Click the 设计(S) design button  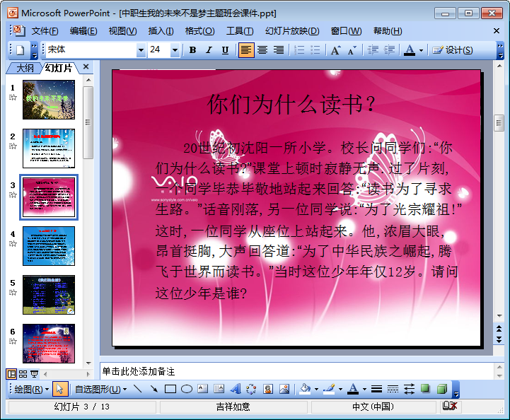(x=453, y=50)
